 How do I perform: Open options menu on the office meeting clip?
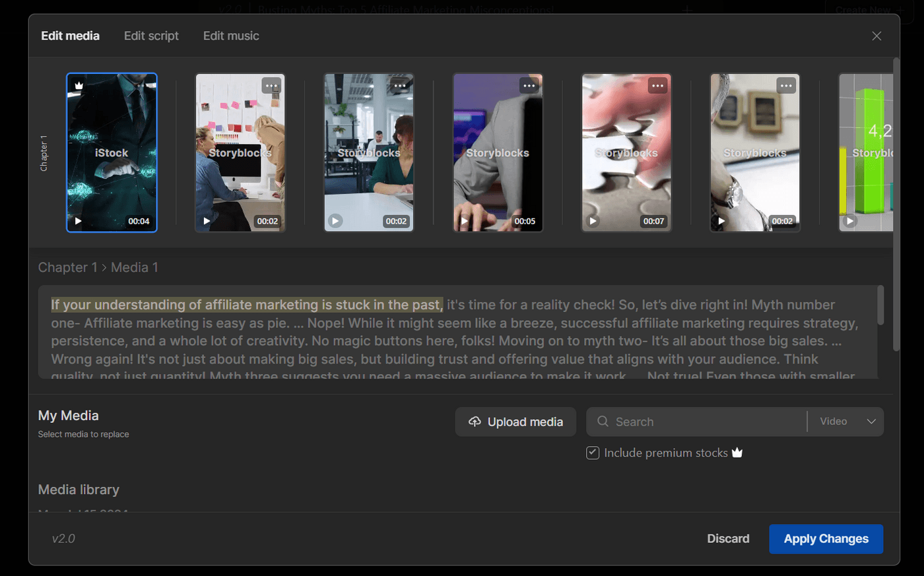(399, 85)
